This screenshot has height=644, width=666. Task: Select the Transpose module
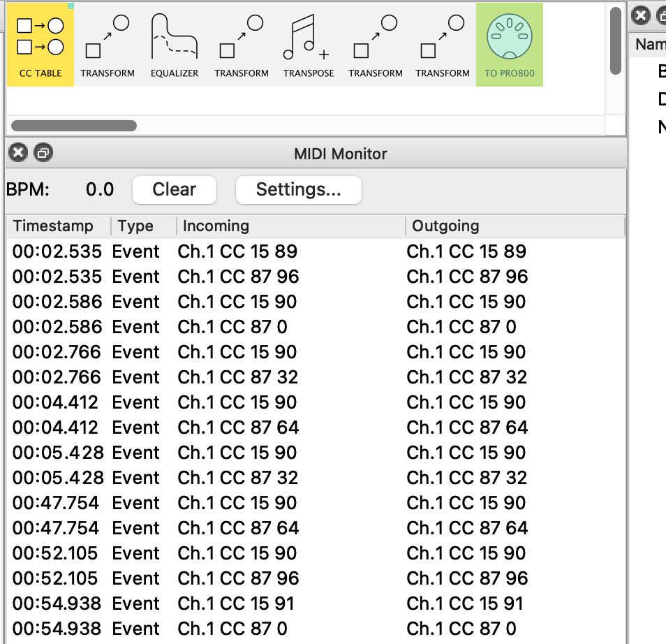(309, 45)
